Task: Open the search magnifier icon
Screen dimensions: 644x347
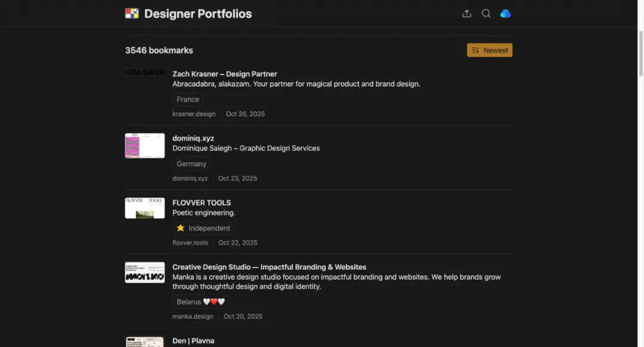Action: coord(486,14)
